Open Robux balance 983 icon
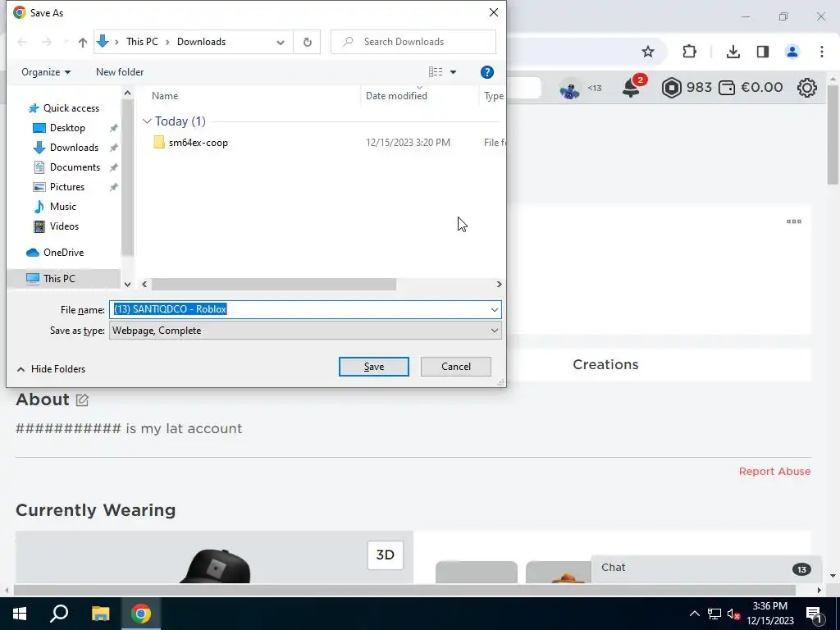Viewport: 840px width, 630px height. (671, 87)
